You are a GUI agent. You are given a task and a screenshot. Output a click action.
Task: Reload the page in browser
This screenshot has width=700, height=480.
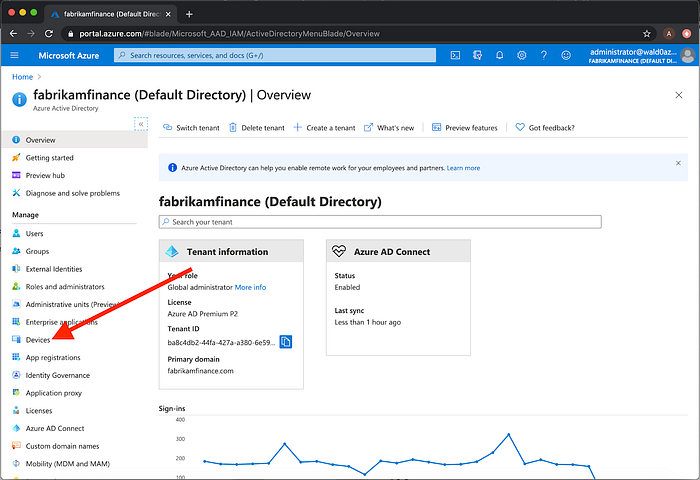[49, 33]
